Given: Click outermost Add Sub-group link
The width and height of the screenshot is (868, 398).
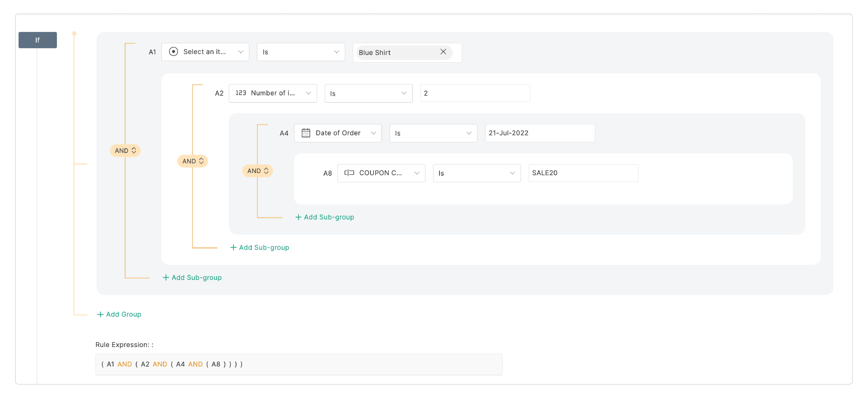Looking at the screenshot, I should (x=192, y=278).
